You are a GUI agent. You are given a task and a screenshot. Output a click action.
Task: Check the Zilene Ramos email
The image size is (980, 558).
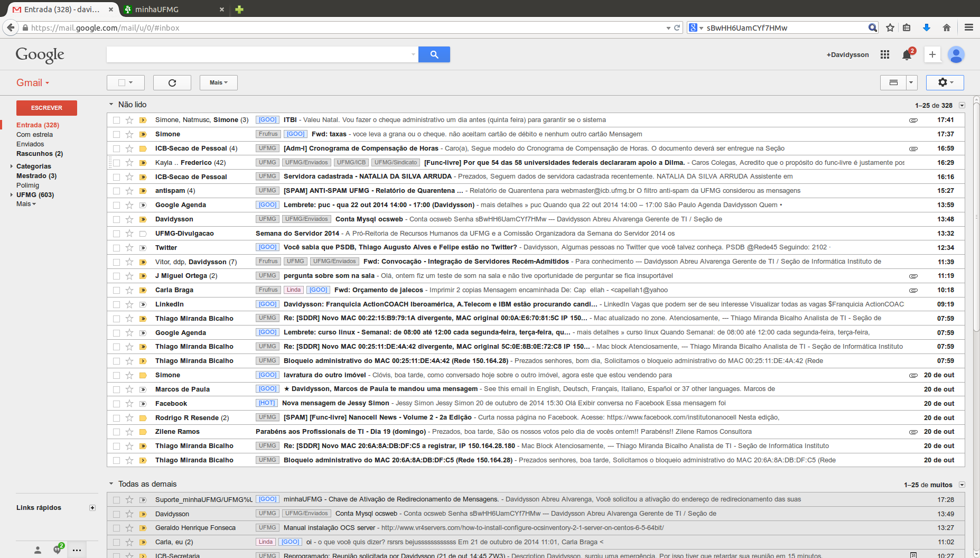(x=116, y=432)
